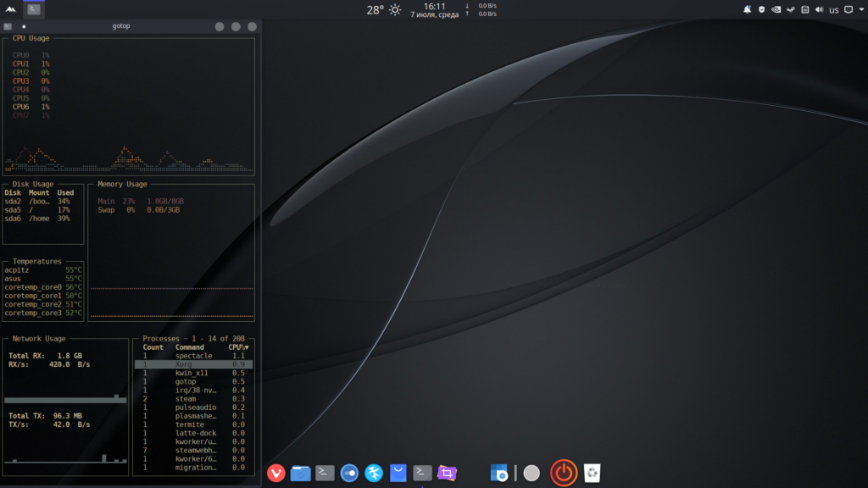Switch the 'us' keyboard layout indicator
The height and width of the screenshot is (488, 868).
pos(834,10)
